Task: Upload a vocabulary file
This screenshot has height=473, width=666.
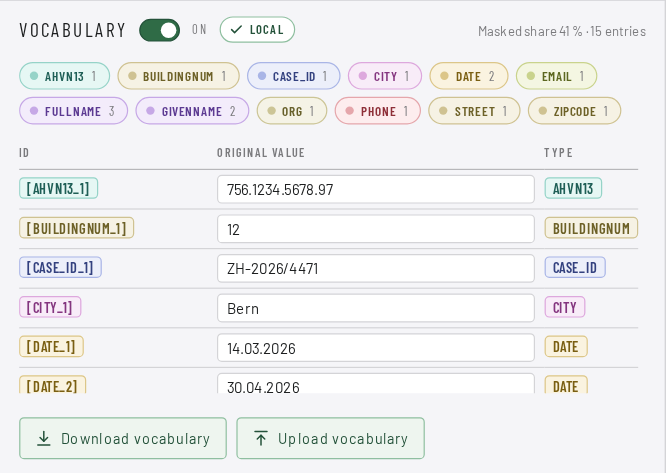Action: click(330, 438)
